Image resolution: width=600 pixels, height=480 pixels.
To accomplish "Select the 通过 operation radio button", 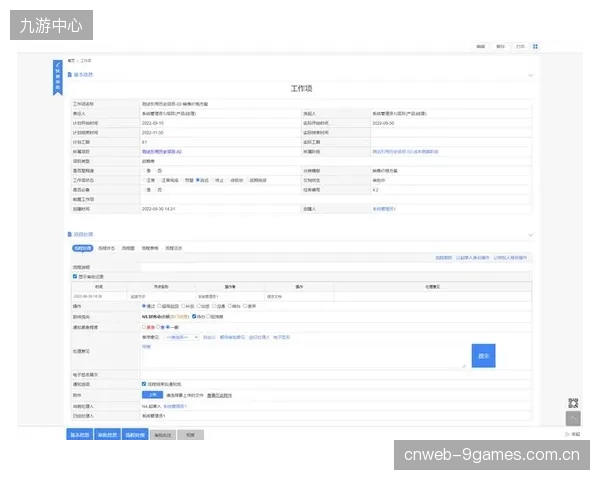I will [144, 306].
